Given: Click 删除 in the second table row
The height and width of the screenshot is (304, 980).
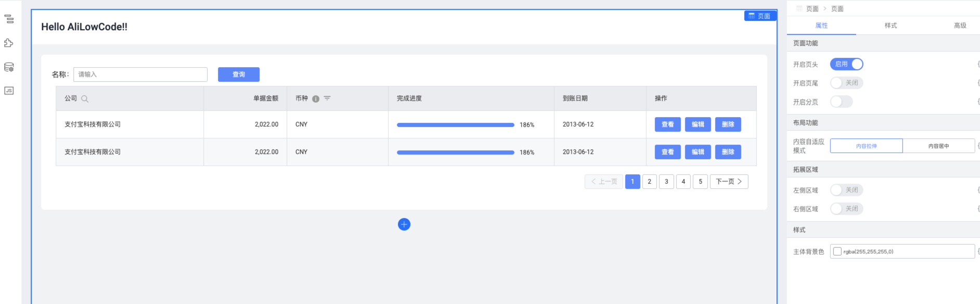Looking at the screenshot, I should [728, 152].
